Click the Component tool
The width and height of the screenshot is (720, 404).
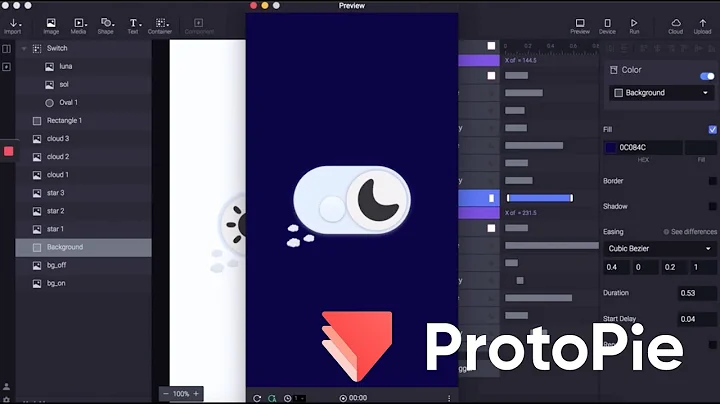coord(199,26)
